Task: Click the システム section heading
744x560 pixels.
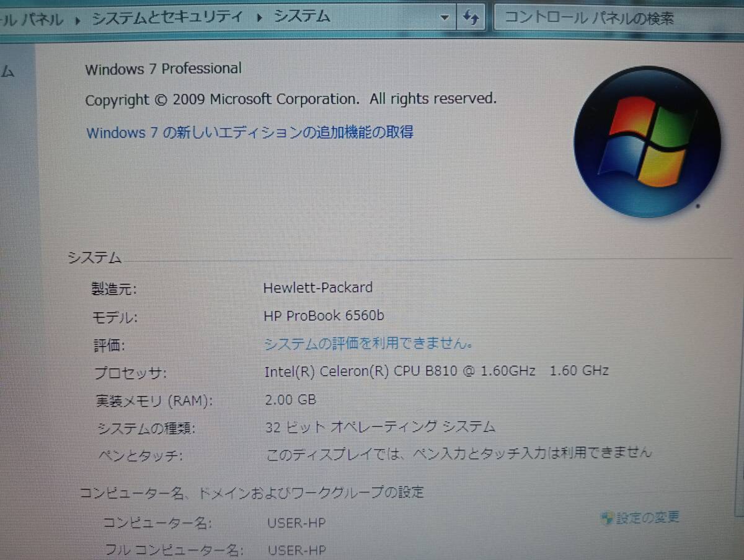Action: [95, 258]
